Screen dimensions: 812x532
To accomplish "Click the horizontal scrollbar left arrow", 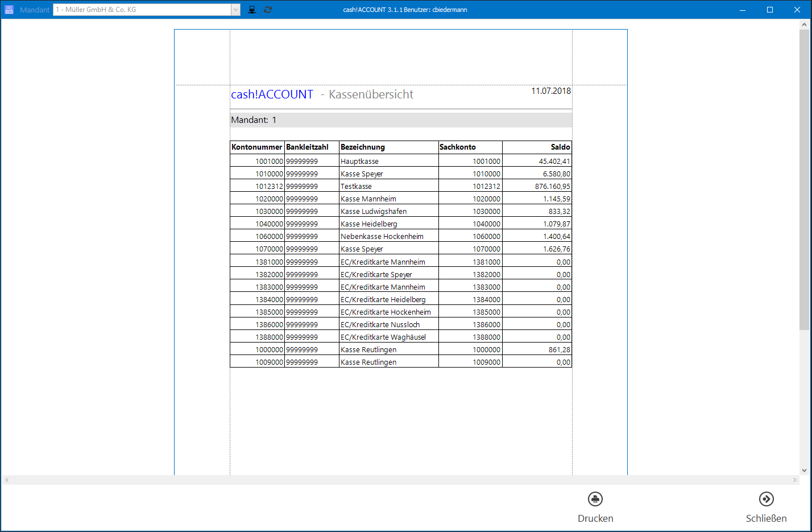I will click(7, 480).
